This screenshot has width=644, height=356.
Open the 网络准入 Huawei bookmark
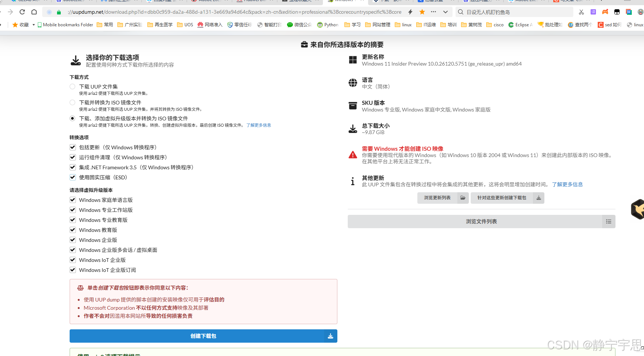210,25
